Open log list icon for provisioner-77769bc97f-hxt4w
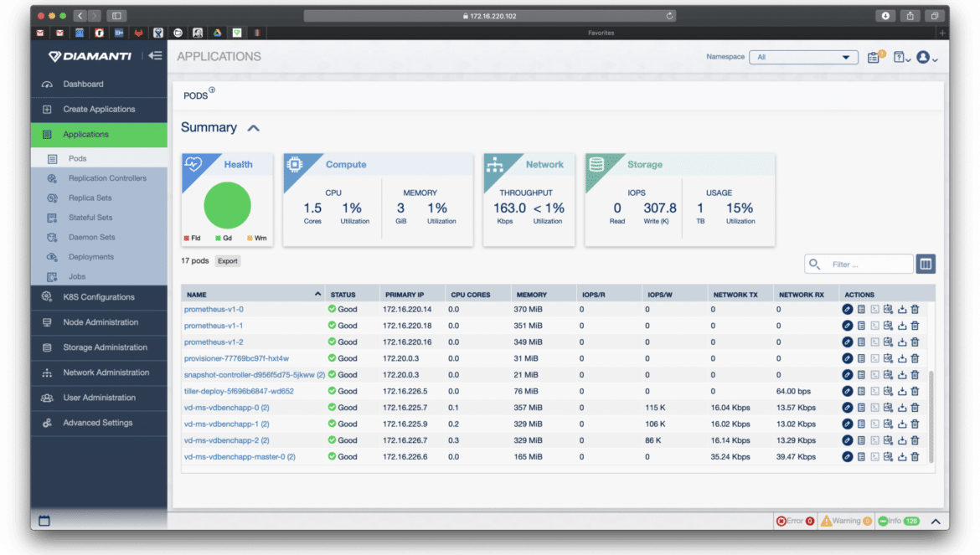 pos(861,358)
